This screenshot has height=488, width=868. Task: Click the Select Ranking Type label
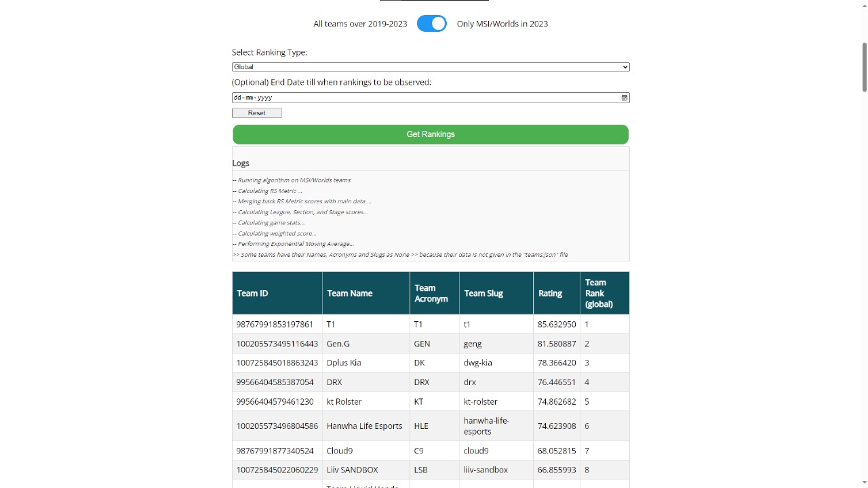coord(269,52)
